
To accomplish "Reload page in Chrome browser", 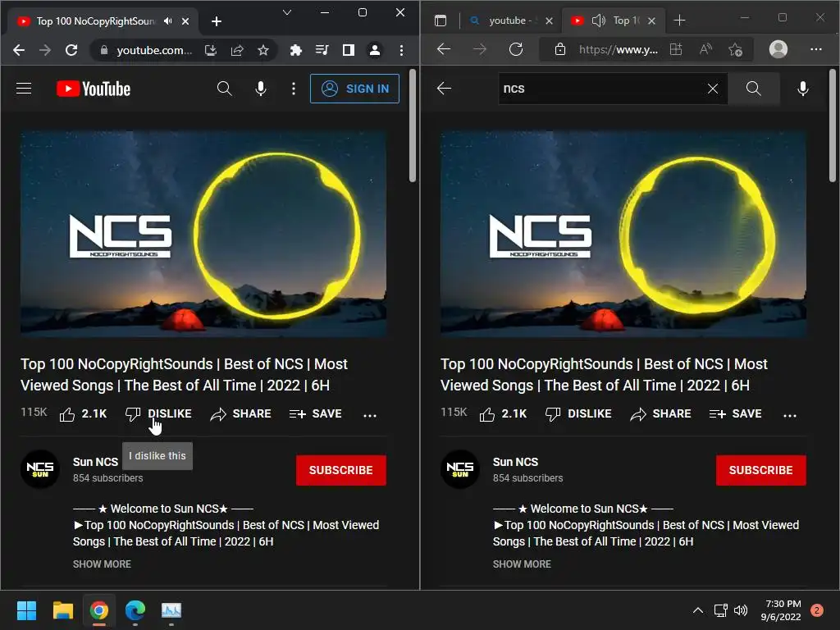I will (x=71, y=50).
